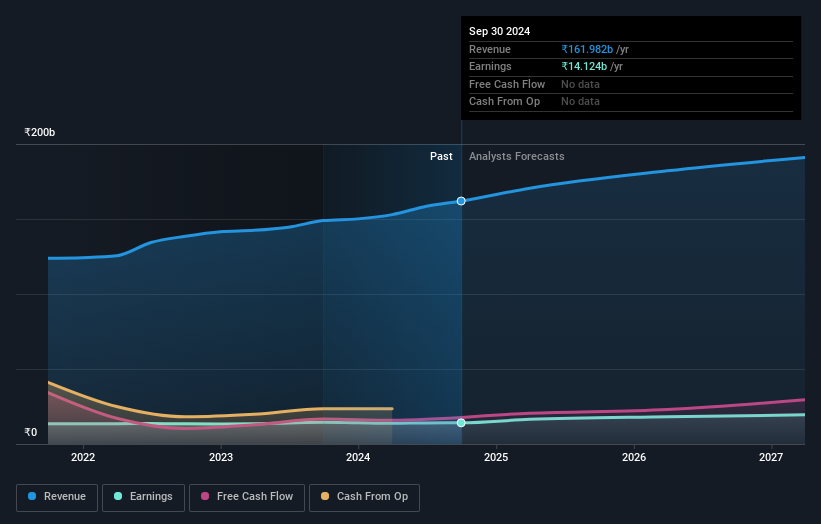Click the Revenue row label in the tooltip
The height and width of the screenshot is (524, 821).
point(490,49)
